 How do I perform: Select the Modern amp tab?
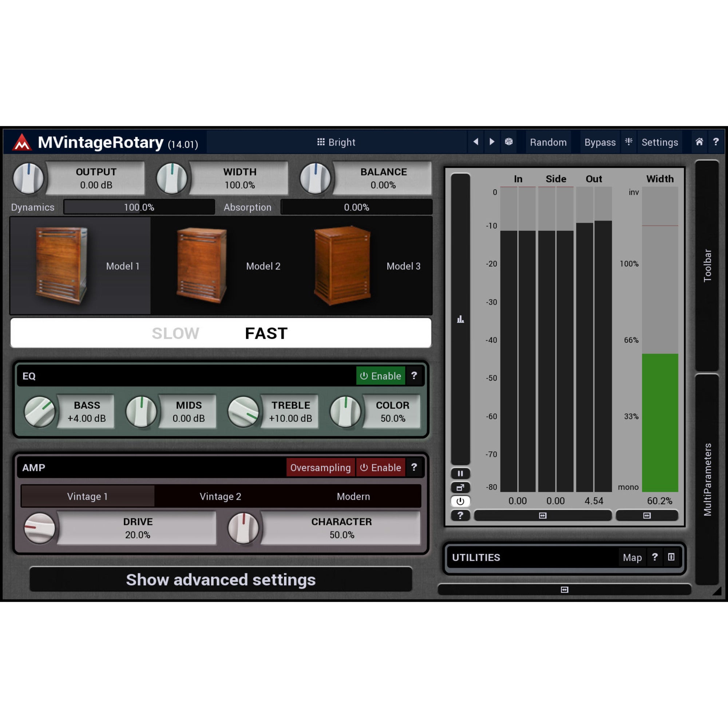pyautogui.click(x=353, y=496)
